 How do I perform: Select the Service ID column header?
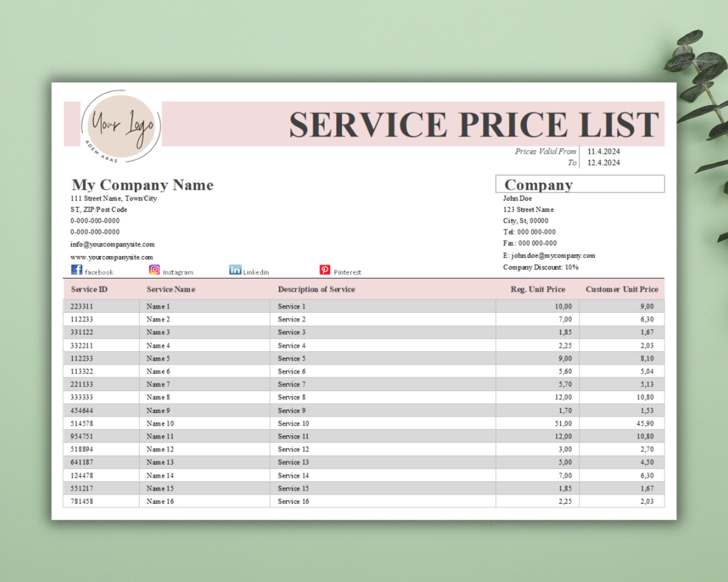coord(89,289)
